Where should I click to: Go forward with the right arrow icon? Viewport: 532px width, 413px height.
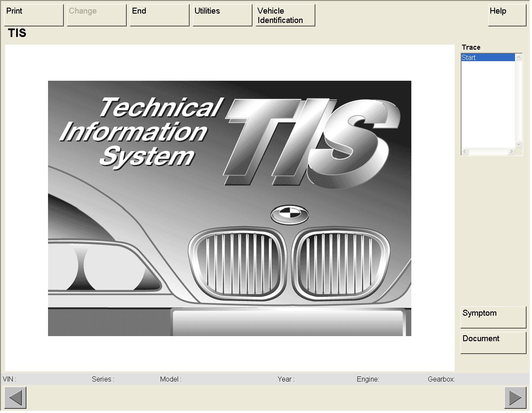tap(515, 398)
